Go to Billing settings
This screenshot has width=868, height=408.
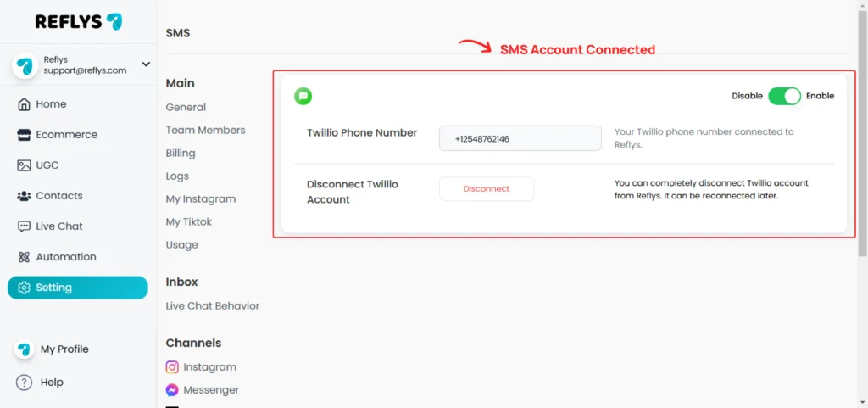(181, 154)
